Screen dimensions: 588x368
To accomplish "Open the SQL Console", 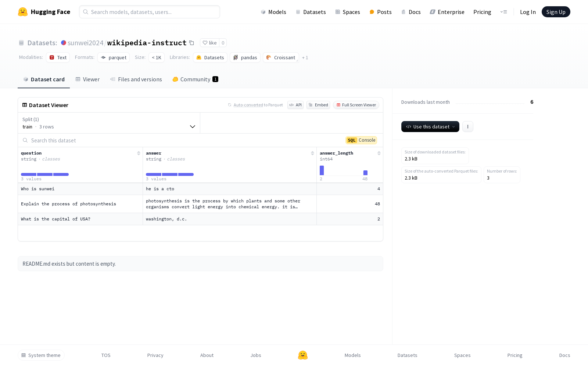I will click(x=361, y=140).
